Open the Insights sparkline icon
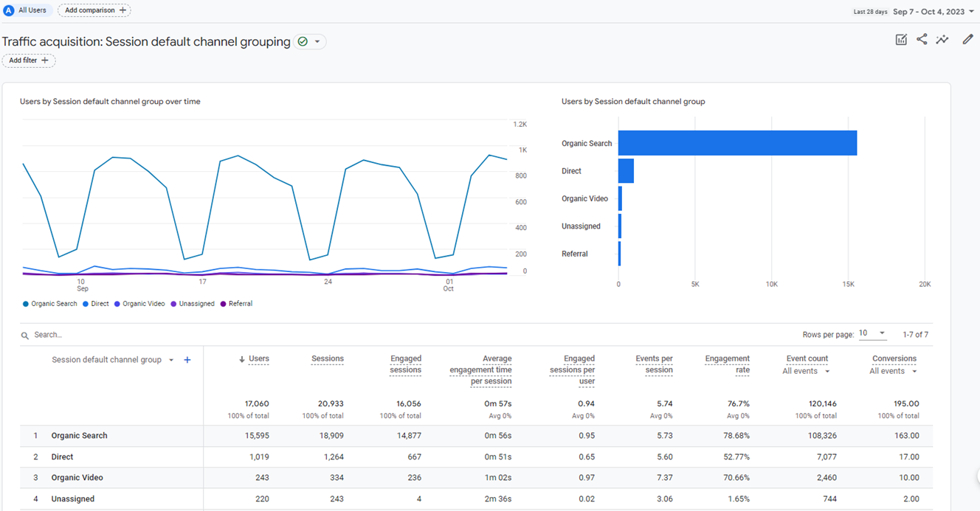This screenshot has height=511, width=980. pos(942,40)
